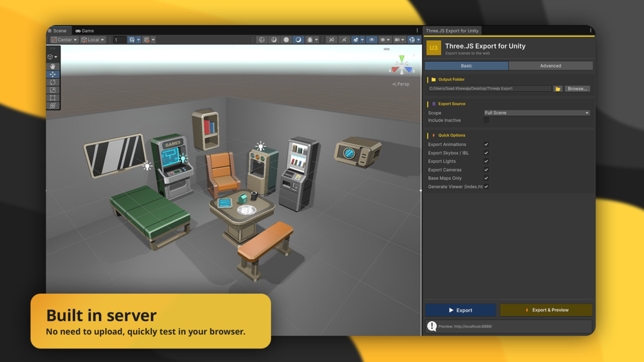This screenshot has height=362, width=644.
Task: Switch to the Game tab
Action: pos(85,31)
